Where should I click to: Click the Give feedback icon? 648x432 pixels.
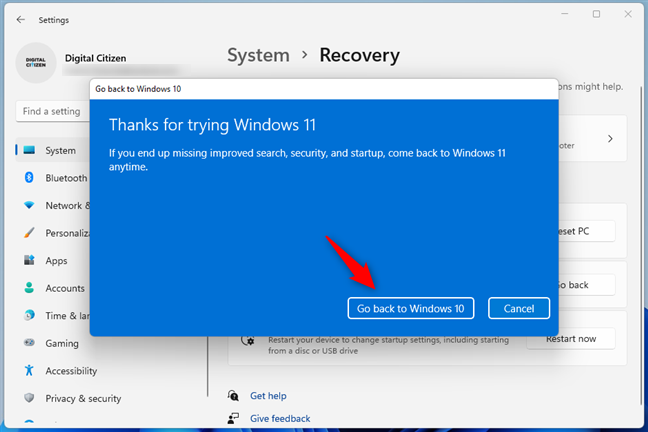coord(233,418)
